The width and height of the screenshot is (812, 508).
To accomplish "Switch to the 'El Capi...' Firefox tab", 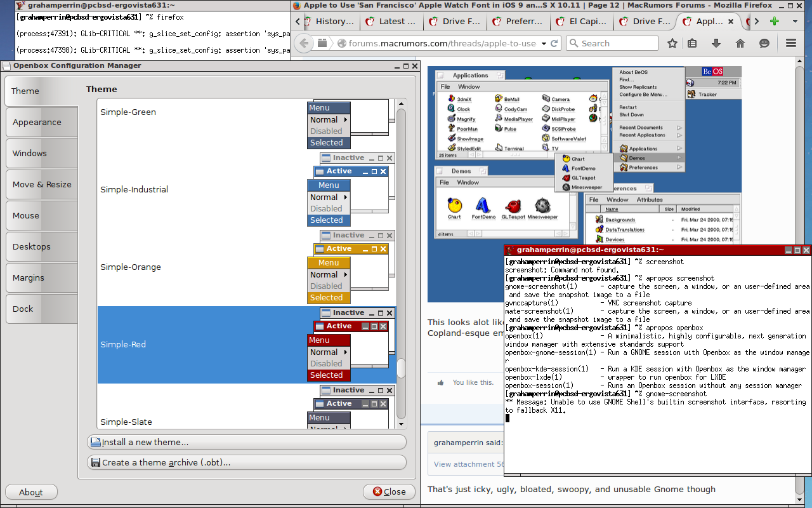I will [581, 21].
